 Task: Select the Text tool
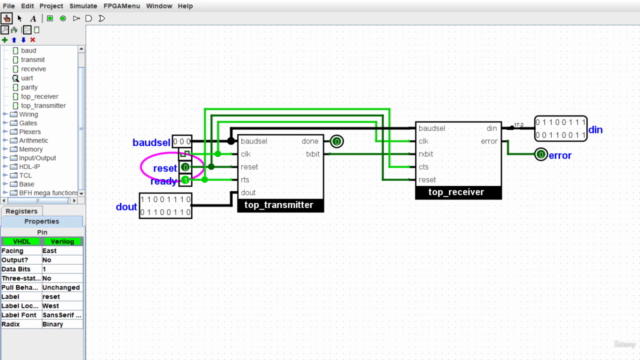point(33,18)
